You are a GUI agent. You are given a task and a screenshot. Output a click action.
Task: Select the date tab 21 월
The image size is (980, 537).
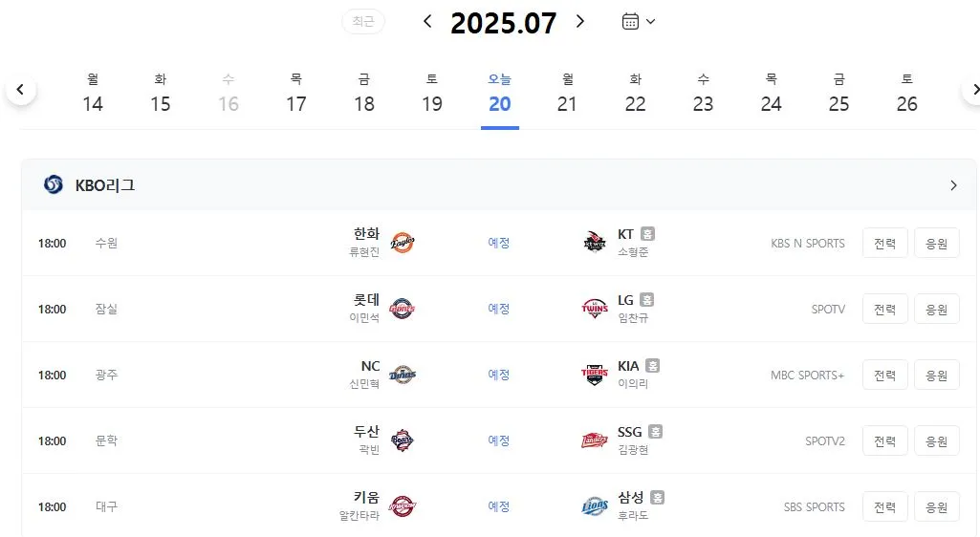(567, 94)
